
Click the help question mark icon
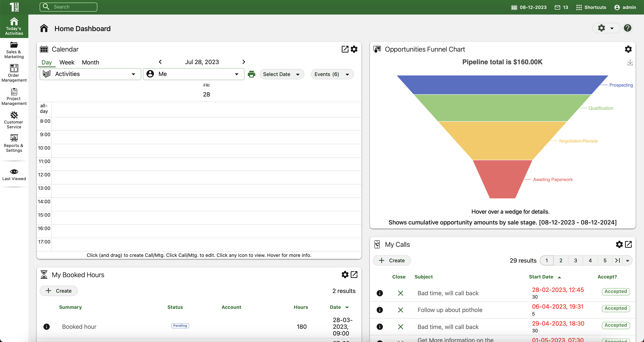tap(627, 28)
